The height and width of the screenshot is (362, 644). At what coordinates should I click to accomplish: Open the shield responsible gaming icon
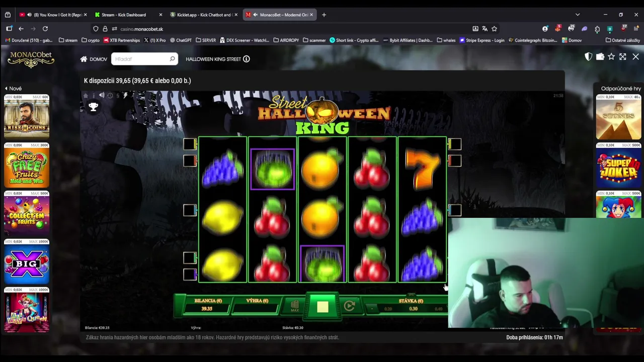point(588,57)
